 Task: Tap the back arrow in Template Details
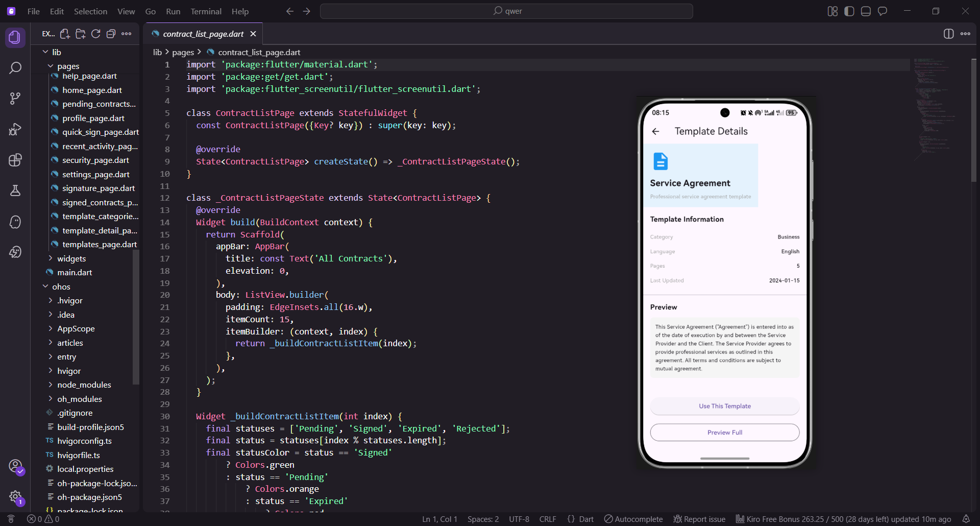pos(656,131)
